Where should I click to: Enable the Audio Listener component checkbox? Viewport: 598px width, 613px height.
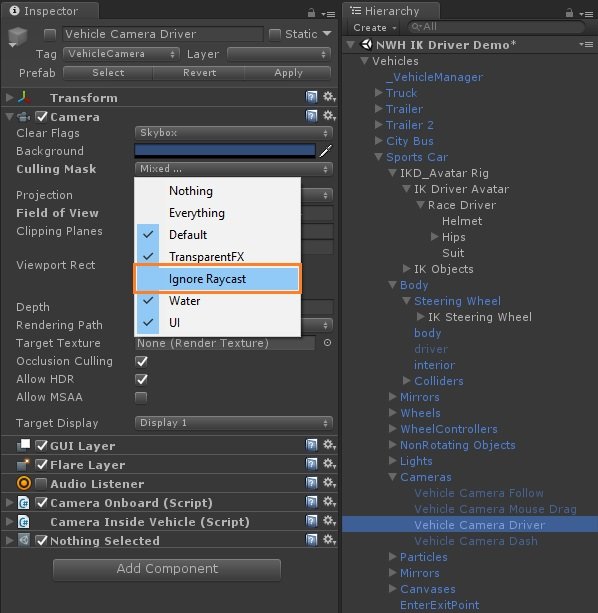[x=41, y=484]
